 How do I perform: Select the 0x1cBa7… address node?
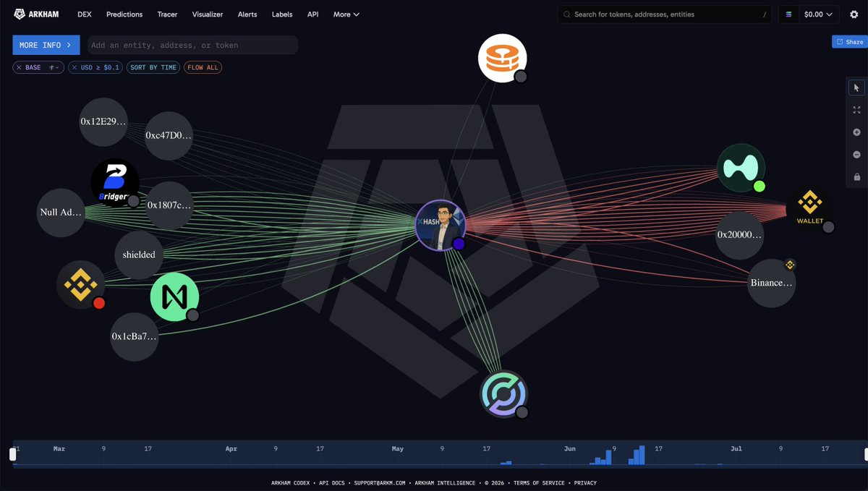pyautogui.click(x=135, y=337)
